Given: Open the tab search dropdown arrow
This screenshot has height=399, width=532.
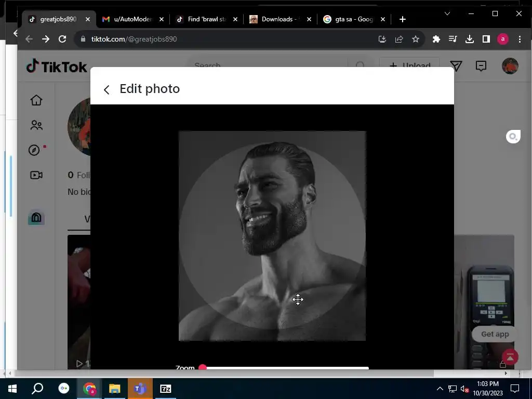Looking at the screenshot, I should click(447, 14).
